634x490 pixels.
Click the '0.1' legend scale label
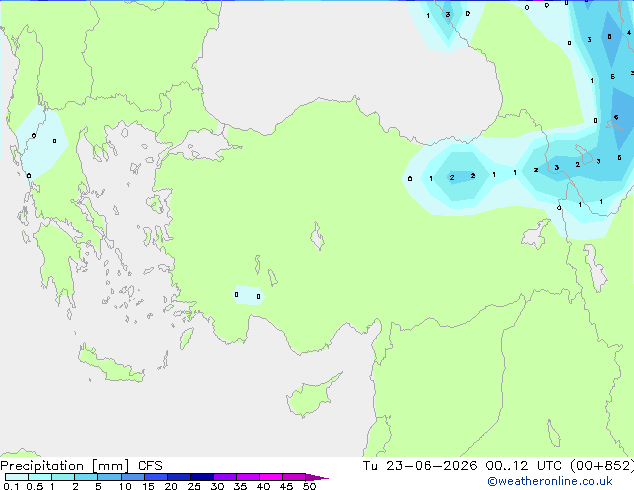11,486
